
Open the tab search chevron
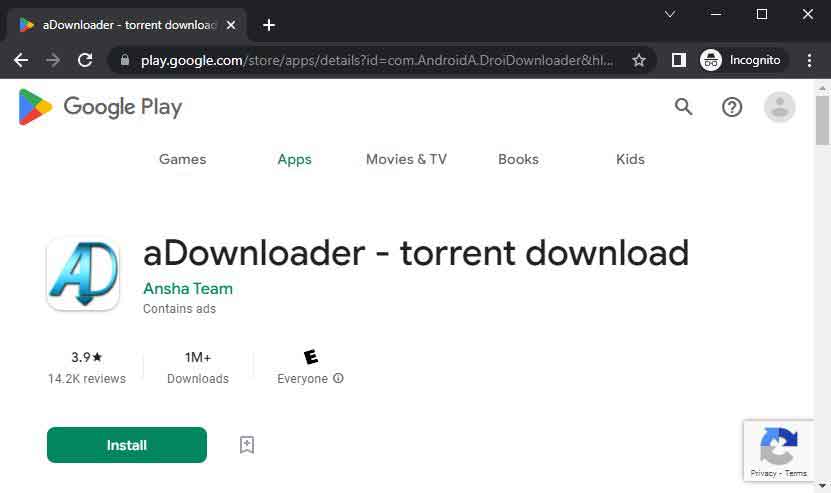point(670,14)
